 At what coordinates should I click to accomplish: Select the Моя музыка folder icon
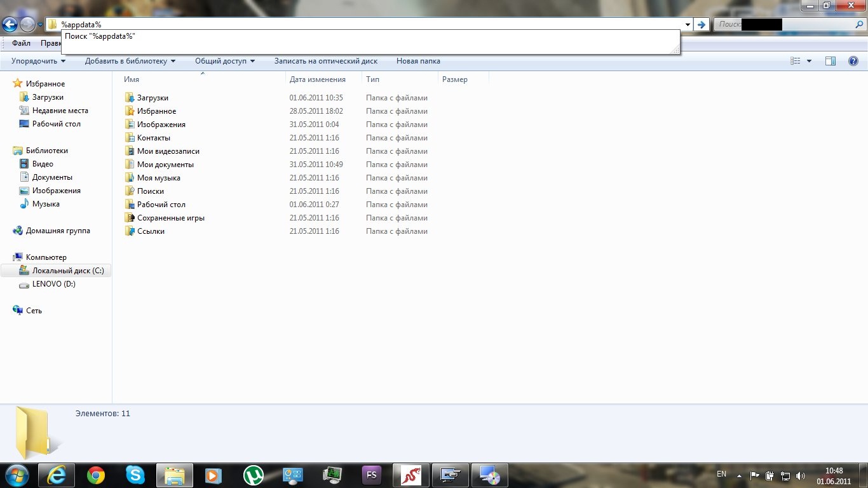[130, 178]
